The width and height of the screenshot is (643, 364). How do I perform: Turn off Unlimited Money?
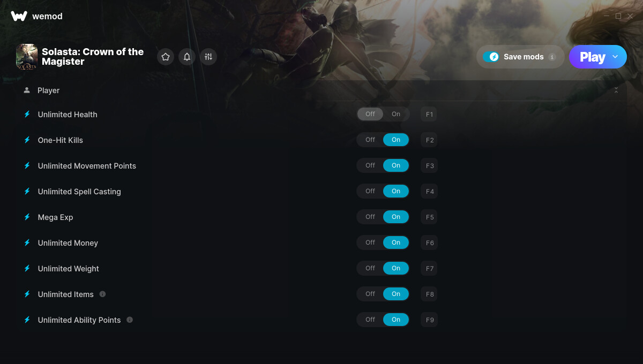point(370,242)
